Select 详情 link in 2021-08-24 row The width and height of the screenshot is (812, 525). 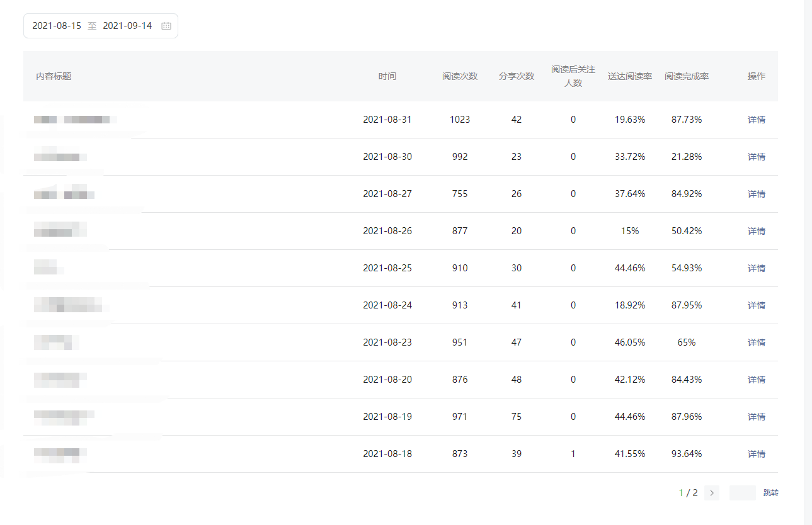point(756,305)
